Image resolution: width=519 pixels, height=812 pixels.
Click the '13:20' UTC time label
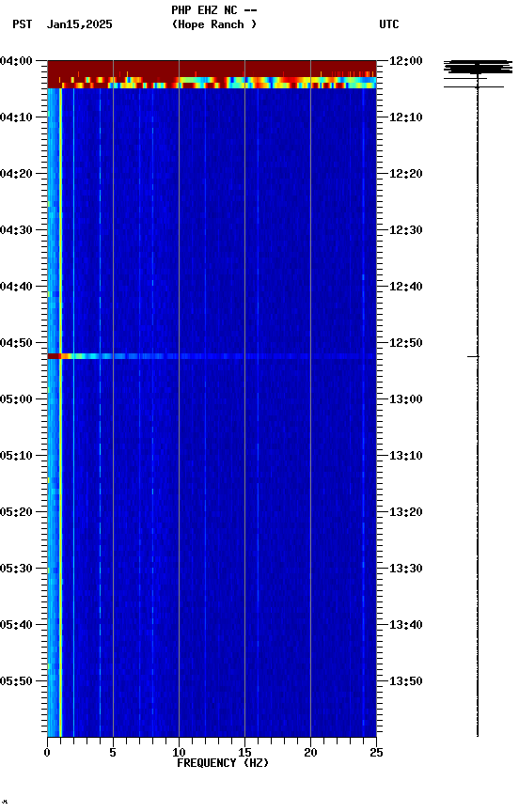(406, 513)
